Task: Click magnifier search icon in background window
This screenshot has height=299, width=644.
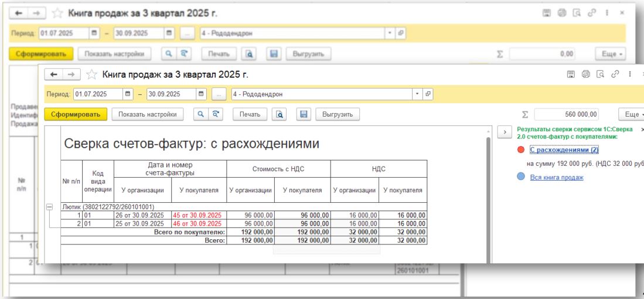Action: pos(169,54)
